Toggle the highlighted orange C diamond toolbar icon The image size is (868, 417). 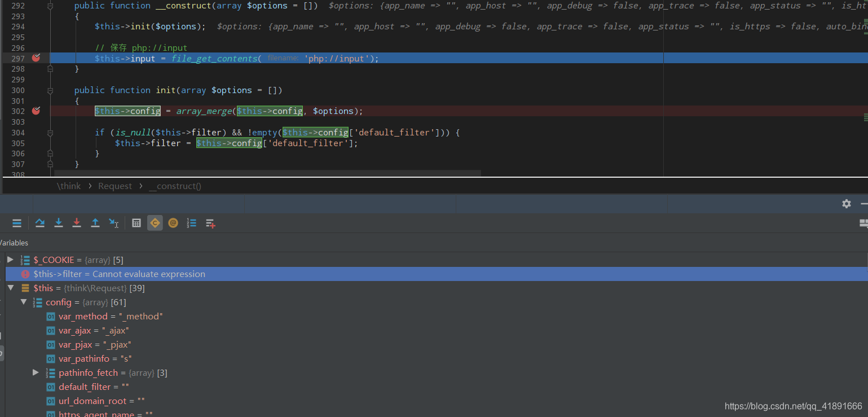click(155, 223)
